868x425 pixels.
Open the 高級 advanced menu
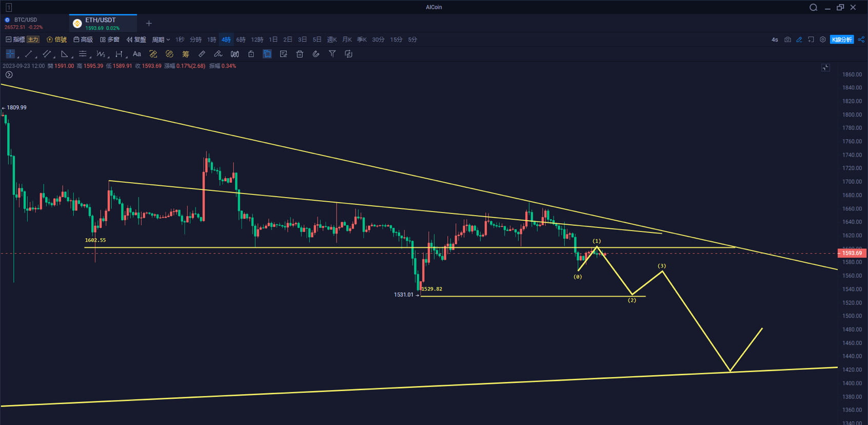tap(83, 40)
